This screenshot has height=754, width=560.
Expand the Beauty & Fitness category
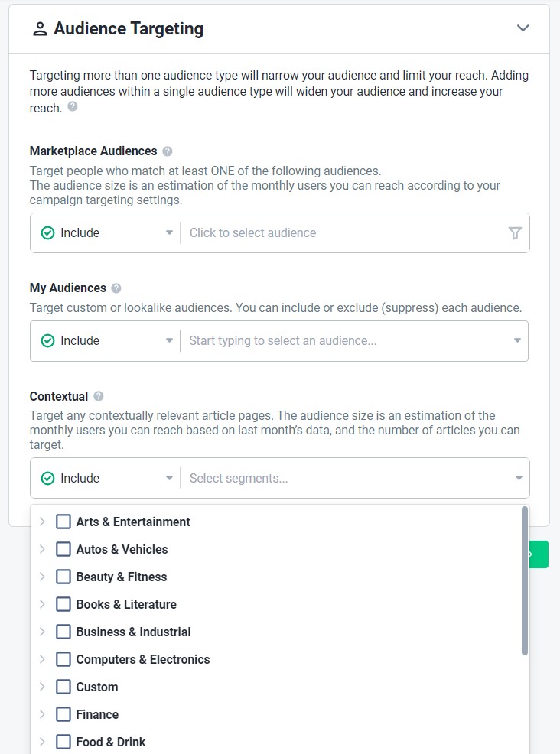(43, 577)
